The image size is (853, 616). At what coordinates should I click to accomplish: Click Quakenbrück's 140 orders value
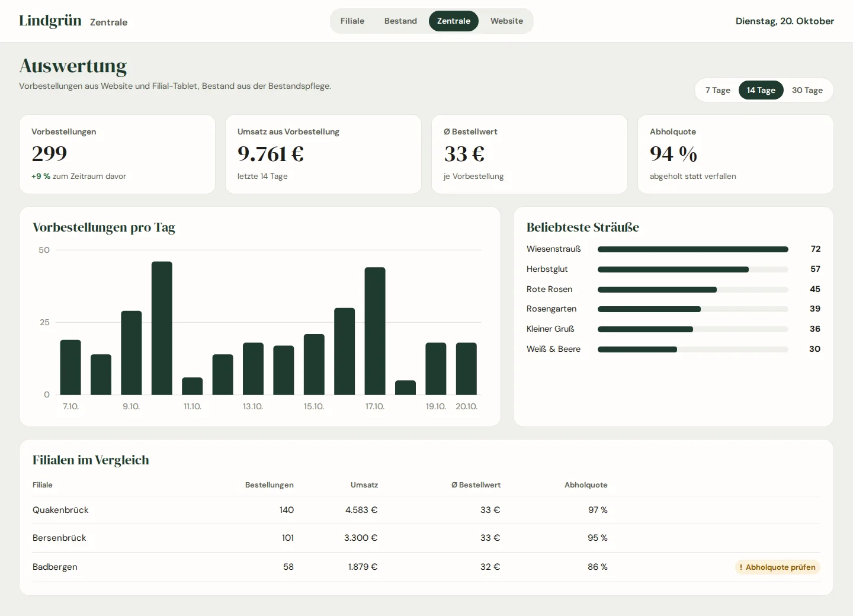click(287, 510)
